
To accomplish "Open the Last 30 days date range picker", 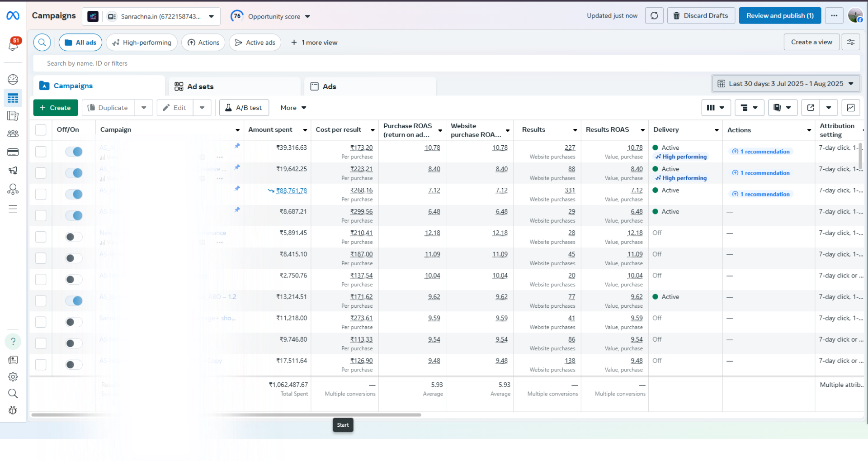I will (786, 84).
